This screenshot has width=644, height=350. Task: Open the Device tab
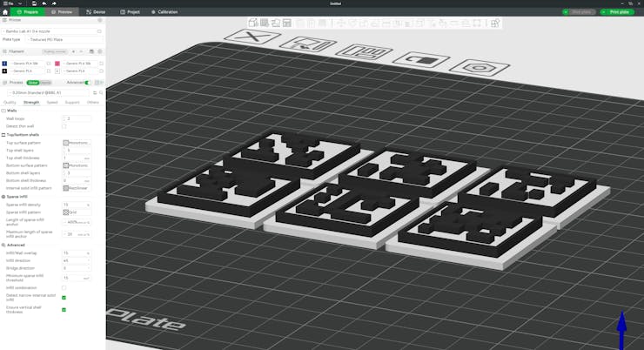(96, 12)
